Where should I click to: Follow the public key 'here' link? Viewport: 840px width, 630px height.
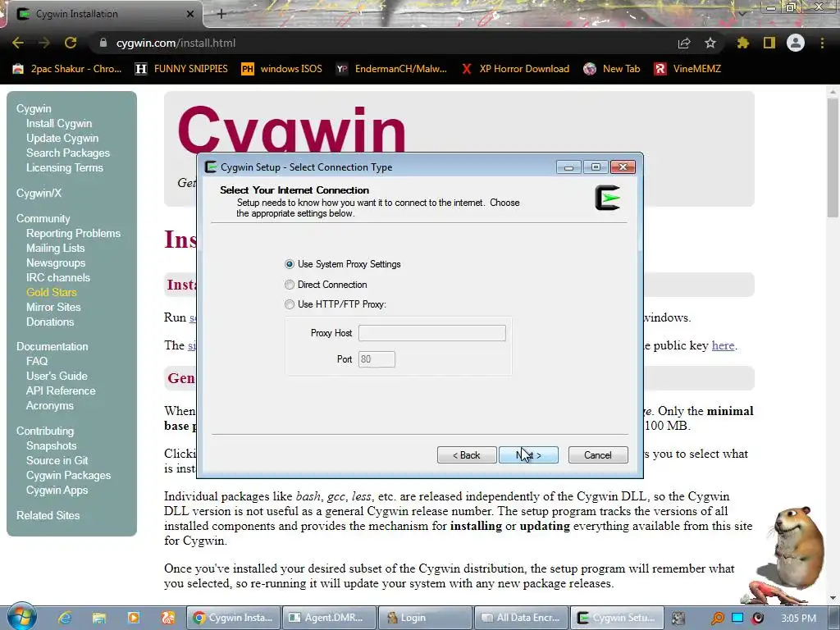(x=723, y=345)
